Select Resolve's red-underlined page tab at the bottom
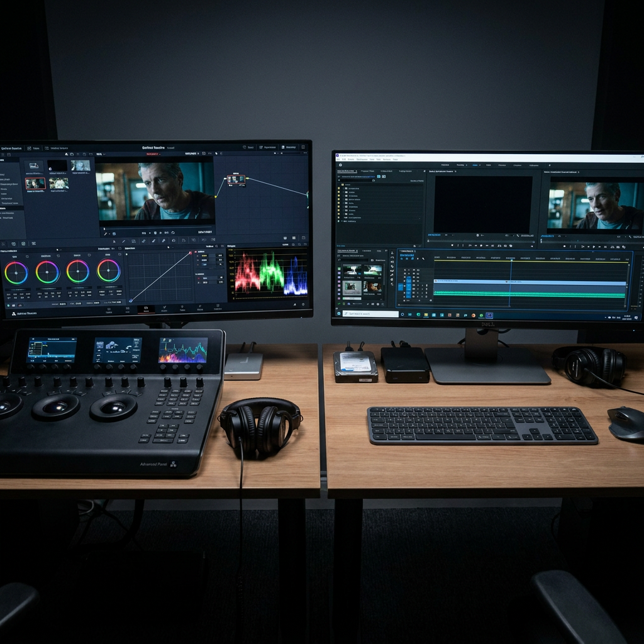The image size is (644, 644). [146, 309]
